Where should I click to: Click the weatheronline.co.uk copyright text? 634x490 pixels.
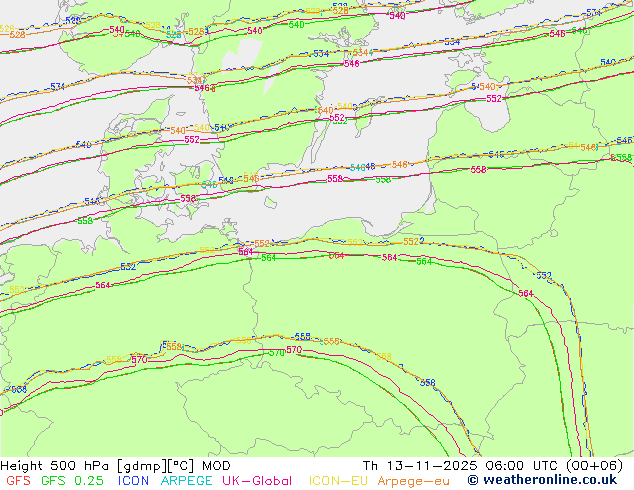pyautogui.click(x=542, y=480)
